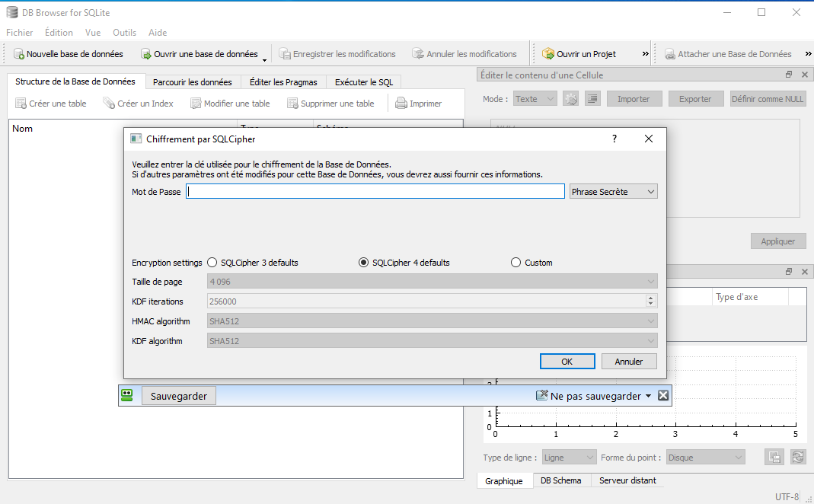Select the SQLCipher 3 defaults option

(212, 262)
